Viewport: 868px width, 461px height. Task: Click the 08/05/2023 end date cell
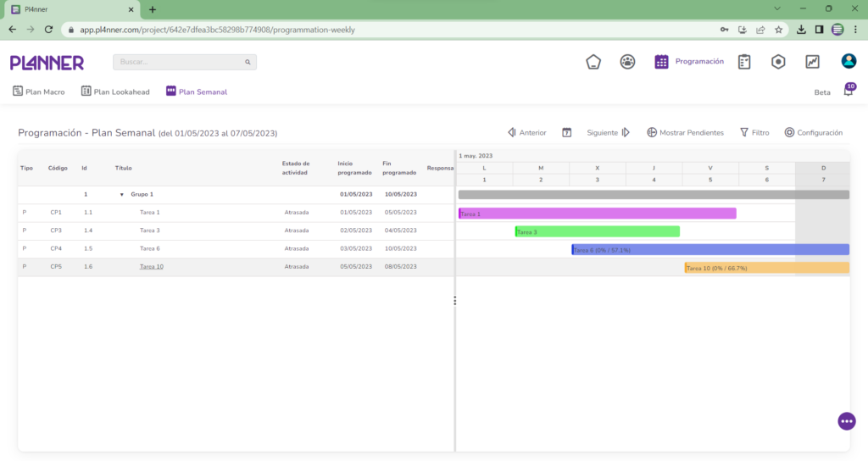click(400, 267)
